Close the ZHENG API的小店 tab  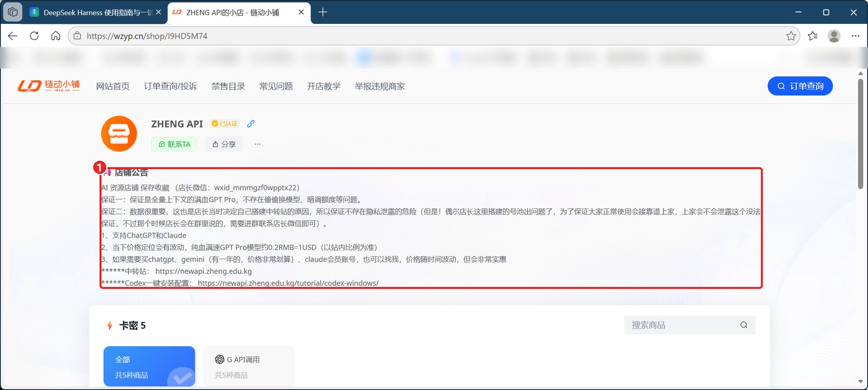[x=301, y=12]
